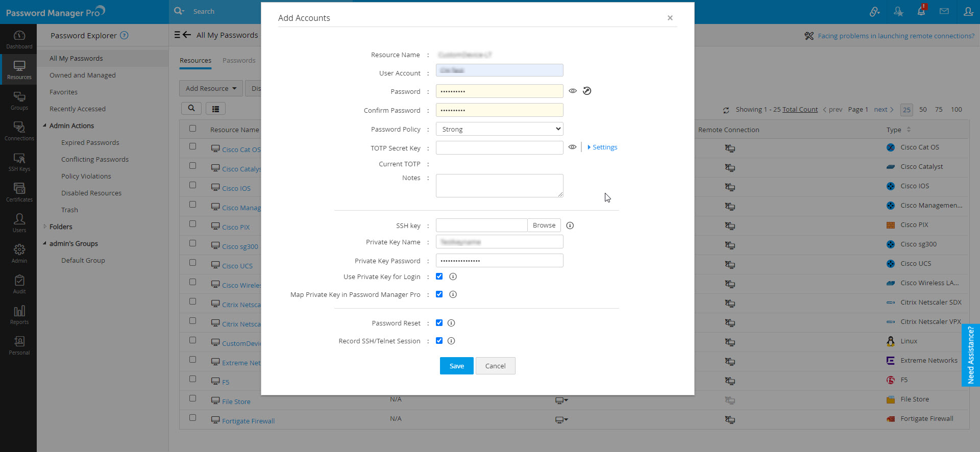Go to SSH Keys in sidebar
Image resolution: width=980 pixels, height=452 pixels.
pyautogui.click(x=19, y=162)
